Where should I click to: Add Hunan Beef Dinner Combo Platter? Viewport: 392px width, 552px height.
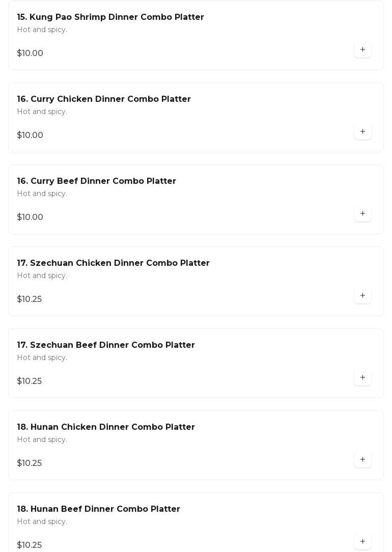[362, 541]
